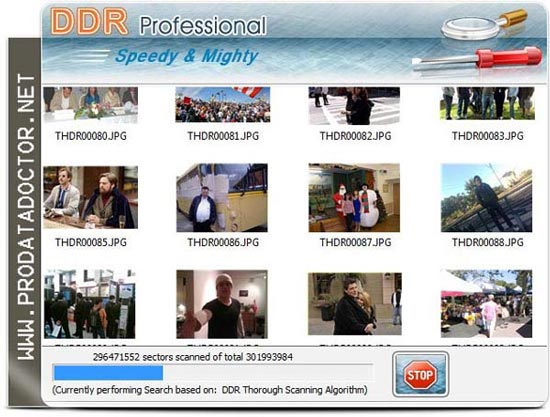Click the www.prodatadoctor.net sidebar link

(x=26, y=217)
